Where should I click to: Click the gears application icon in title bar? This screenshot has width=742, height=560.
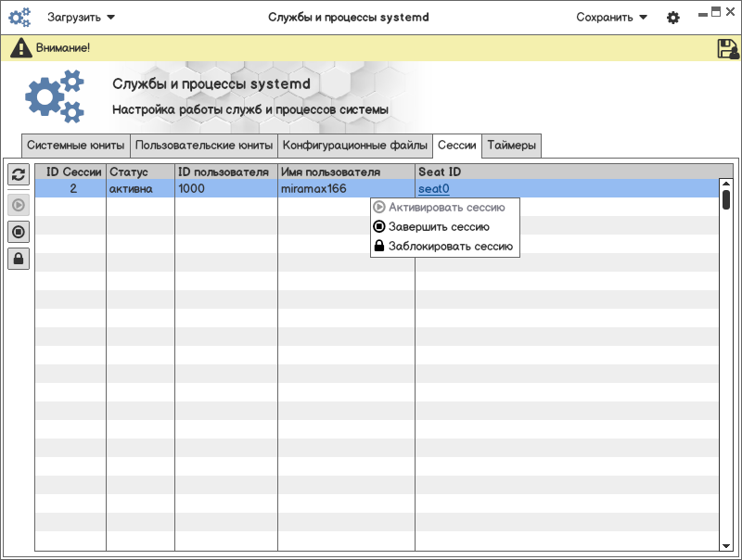coord(19,18)
